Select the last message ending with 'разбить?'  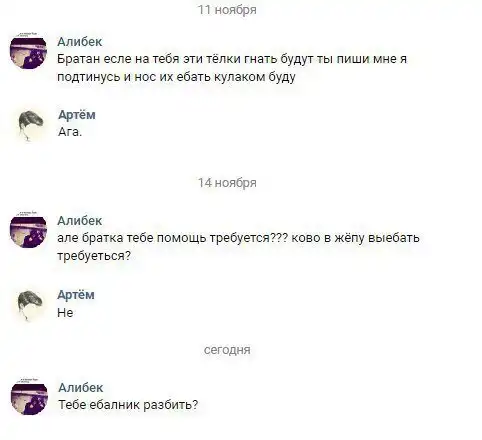click(x=128, y=405)
